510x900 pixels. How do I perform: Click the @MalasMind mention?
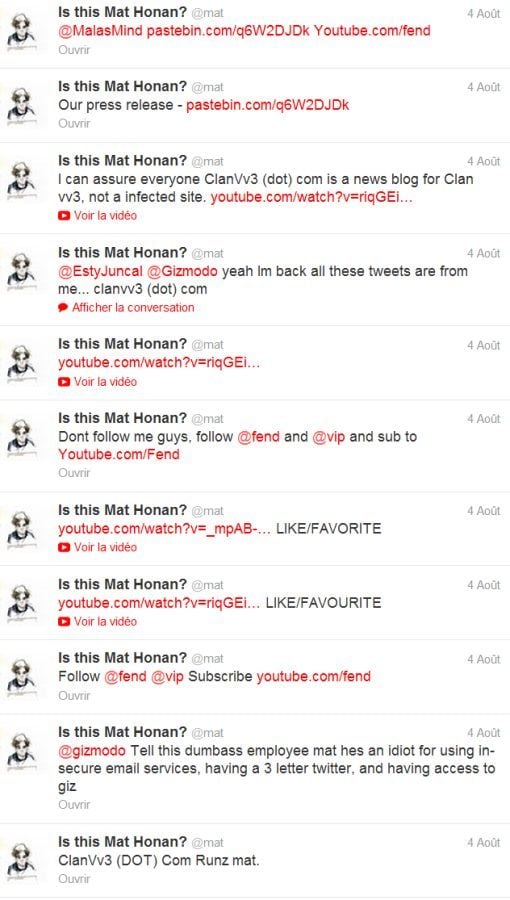pyautogui.click(x=100, y=31)
